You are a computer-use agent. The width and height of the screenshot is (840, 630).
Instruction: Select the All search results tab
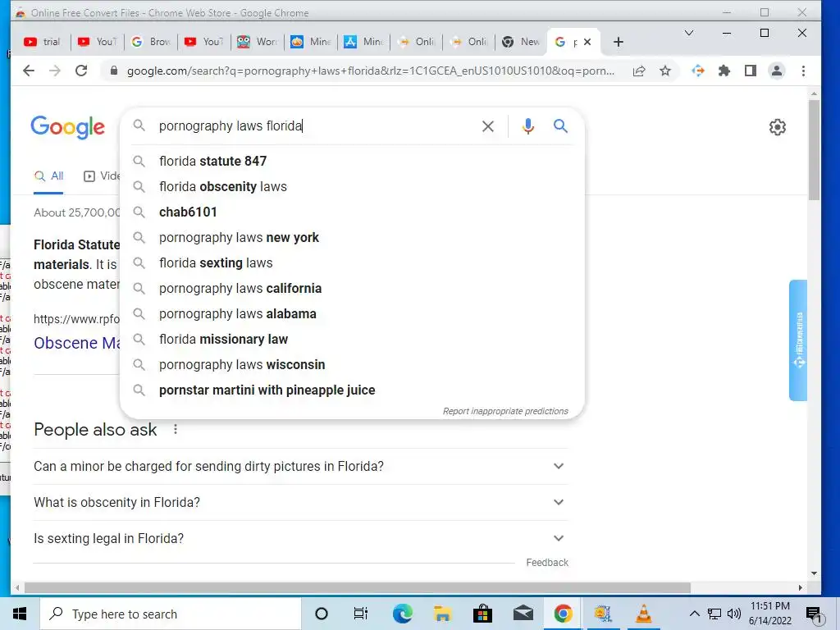pyautogui.click(x=48, y=176)
